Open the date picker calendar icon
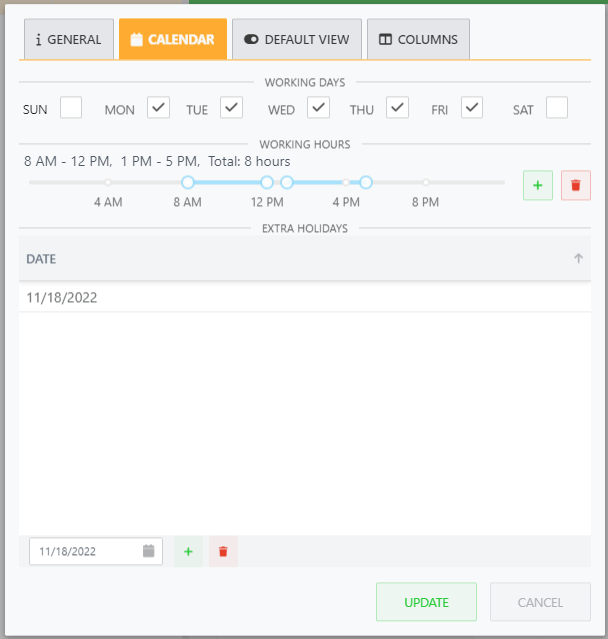 point(149,551)
